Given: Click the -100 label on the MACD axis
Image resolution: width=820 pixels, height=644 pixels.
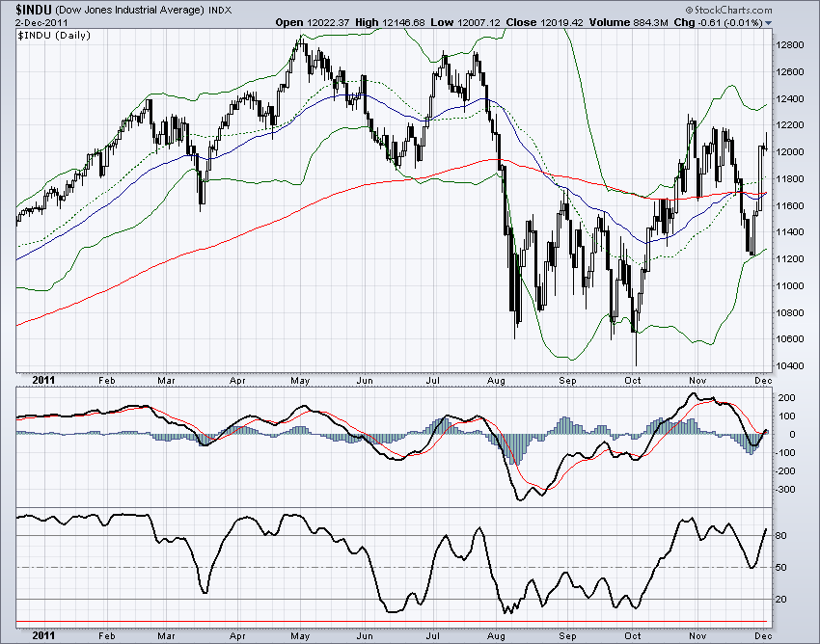Looking at the screenshot, I should 785,453.
